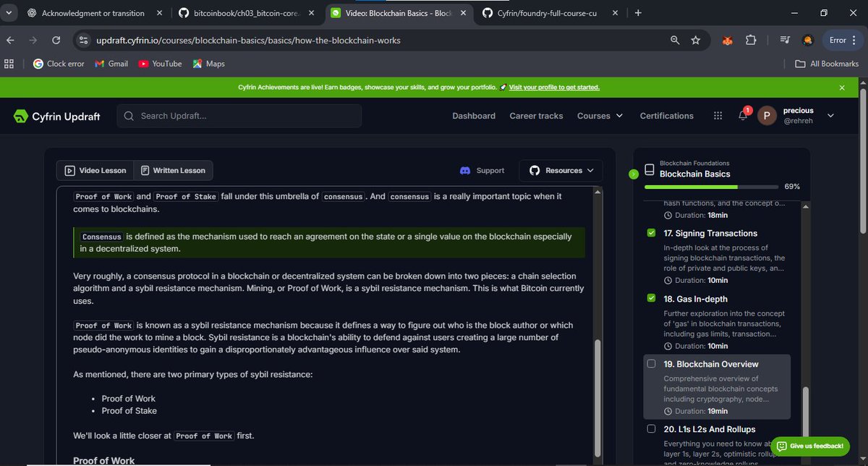Screen dimensions: 868x466
Task: Open the Clock error bookmark
Action: (59, 64)
